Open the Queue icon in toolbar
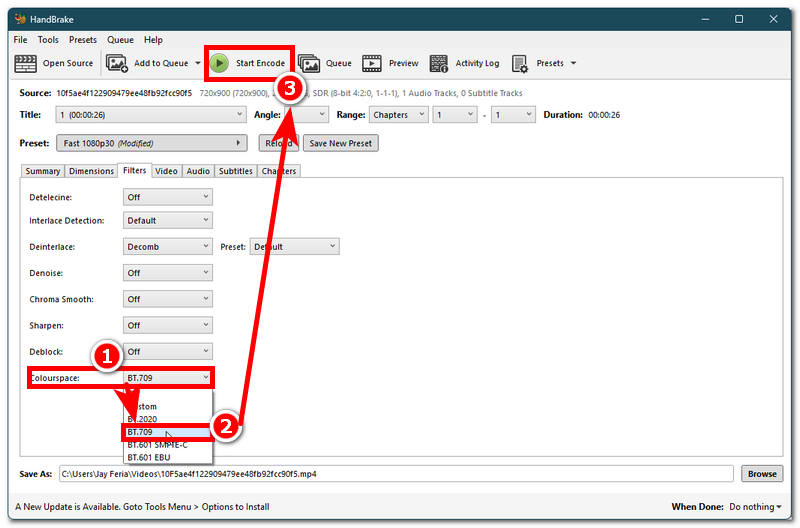 coord(309,63)
